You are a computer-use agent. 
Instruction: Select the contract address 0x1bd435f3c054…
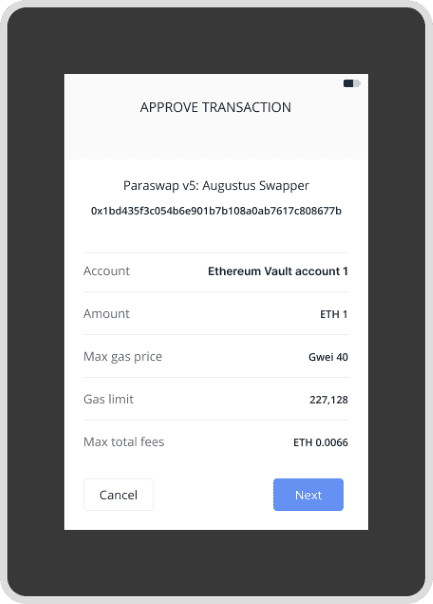[216, 211]
